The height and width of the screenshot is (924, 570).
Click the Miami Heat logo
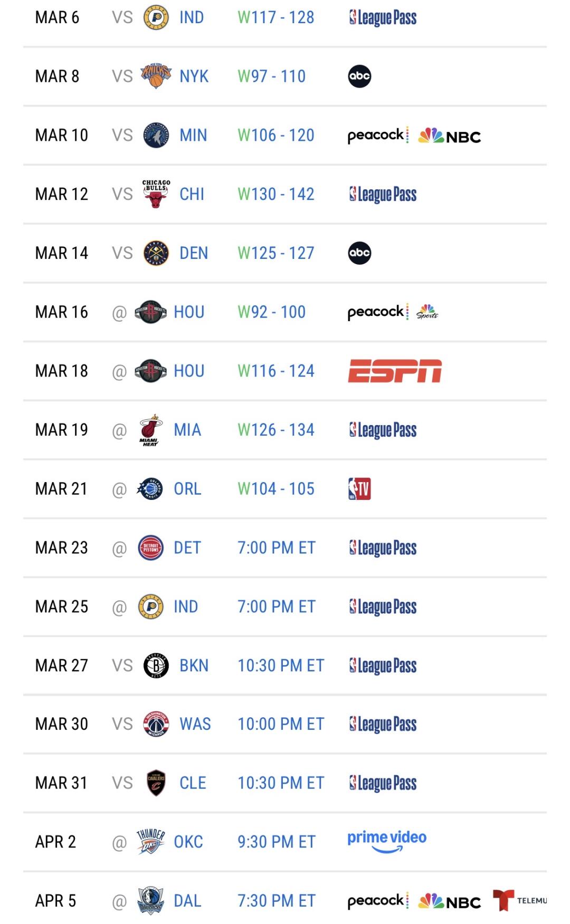(x=150, y=430)
